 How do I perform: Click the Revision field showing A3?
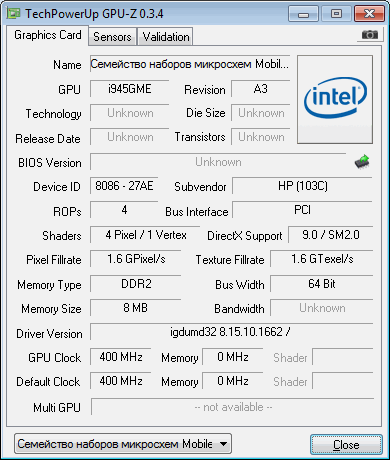pyautogui.click(x=261, y=89)
